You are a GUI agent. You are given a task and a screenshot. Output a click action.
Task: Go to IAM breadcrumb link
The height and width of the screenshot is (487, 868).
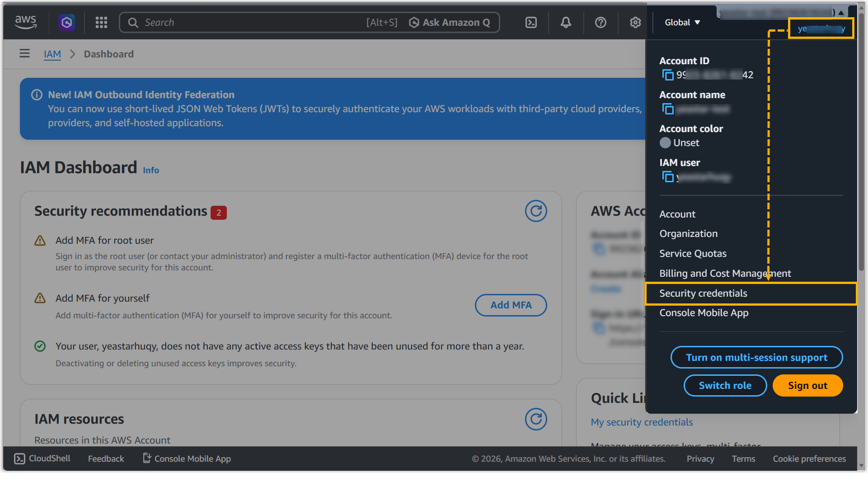[x=52, y=54]
